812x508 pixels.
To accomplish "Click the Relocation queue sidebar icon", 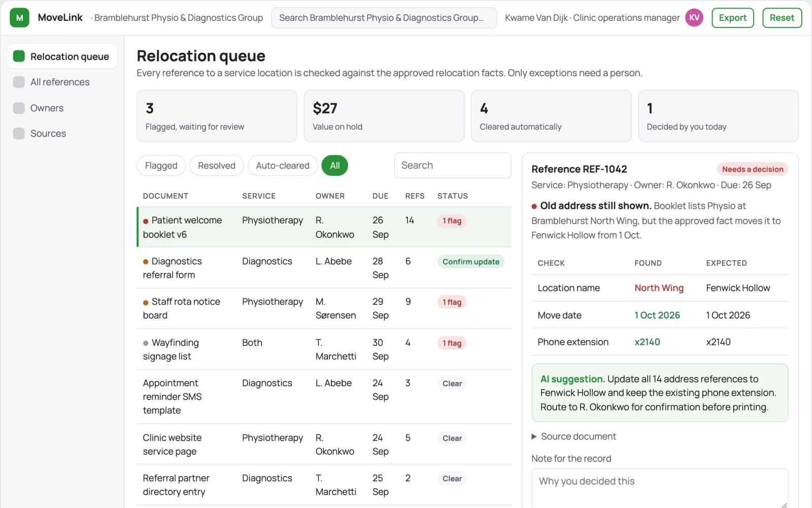I will (19, 56).
